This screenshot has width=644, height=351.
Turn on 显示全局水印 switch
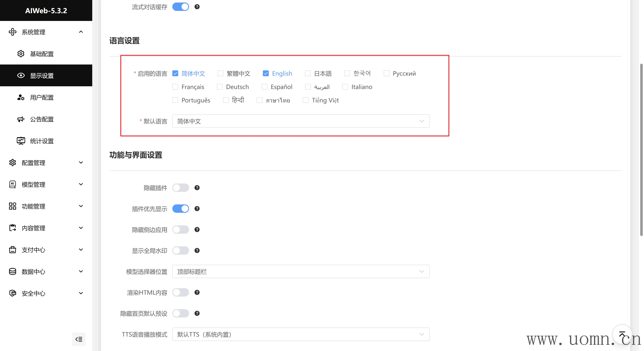(x=180, y=250)
